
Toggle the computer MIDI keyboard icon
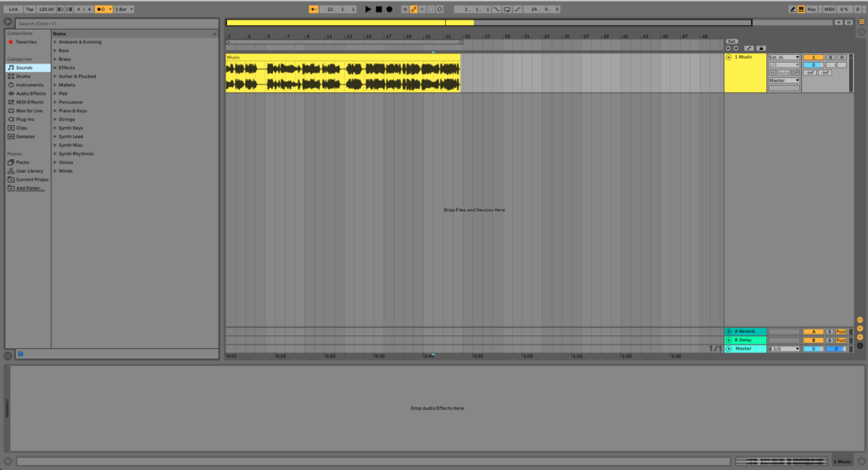coord(801,9)
